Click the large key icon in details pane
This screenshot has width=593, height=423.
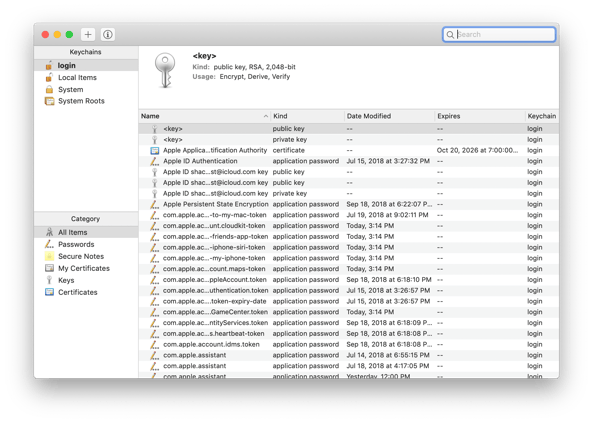tap(165, 71)
